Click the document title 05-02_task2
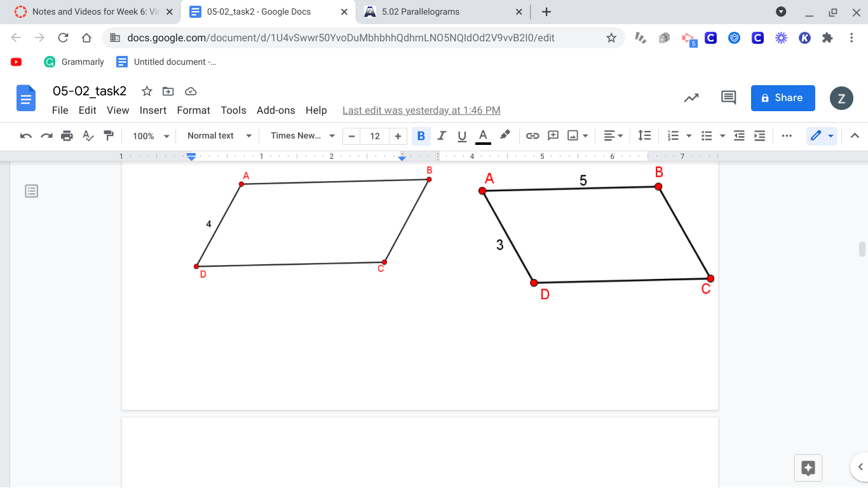Viewport: 868px width, 488px height. click(x=90, y=91)
